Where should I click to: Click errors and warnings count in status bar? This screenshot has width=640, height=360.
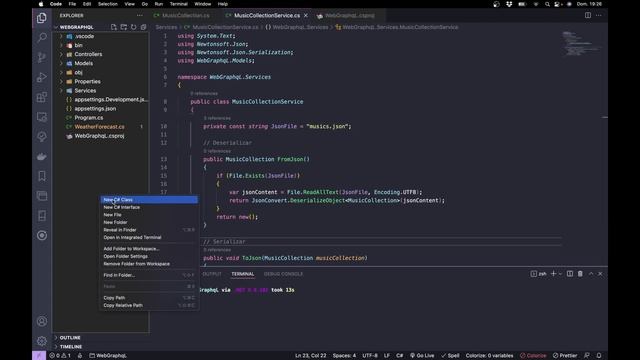click(x=60, y=356)
